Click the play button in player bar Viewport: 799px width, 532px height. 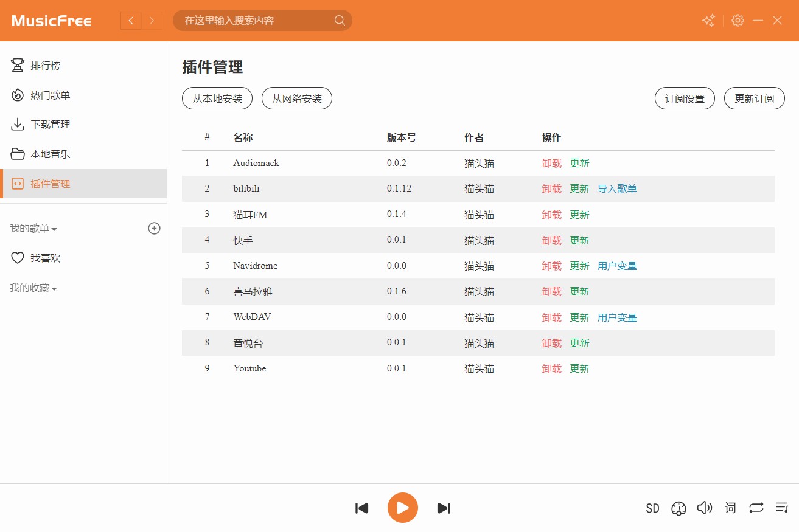click(402, 508)
